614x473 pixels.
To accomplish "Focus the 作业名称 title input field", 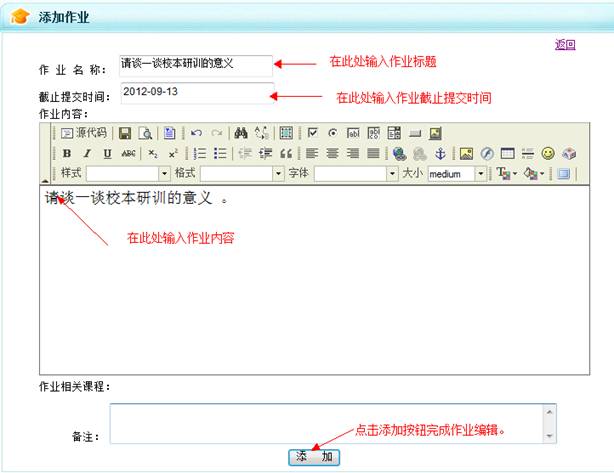I will 196,66.
